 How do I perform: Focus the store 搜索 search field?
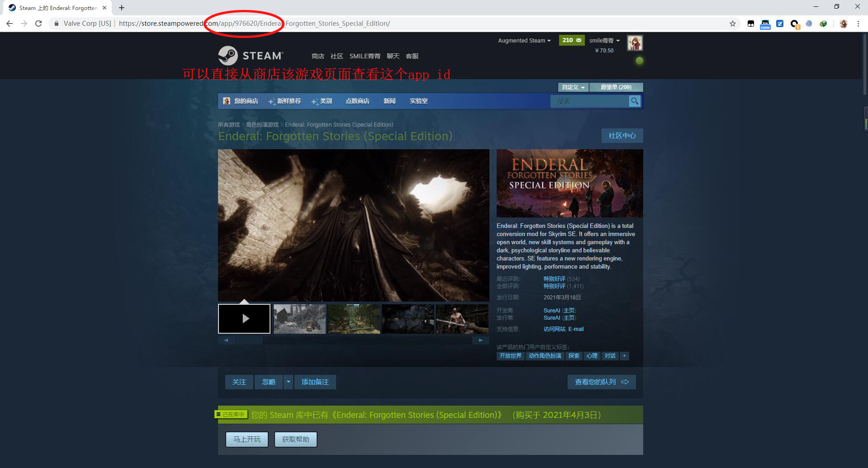589,101
